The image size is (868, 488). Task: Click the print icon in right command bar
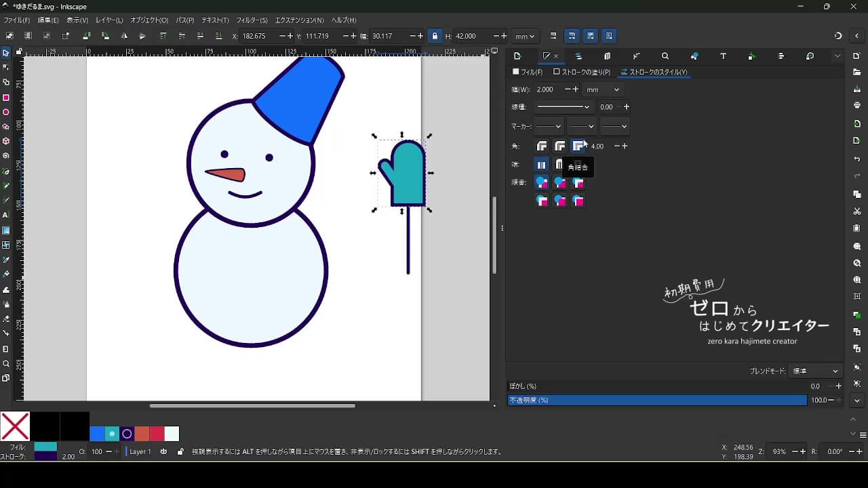(x=857, y=105)
